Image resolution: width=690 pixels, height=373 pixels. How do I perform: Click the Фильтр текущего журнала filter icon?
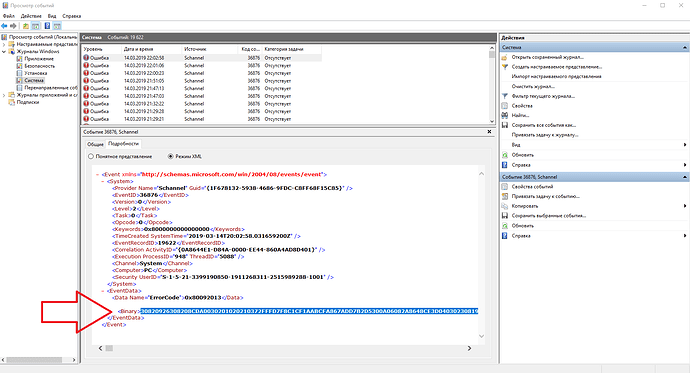pyautogui.click(x=505, y=96)
